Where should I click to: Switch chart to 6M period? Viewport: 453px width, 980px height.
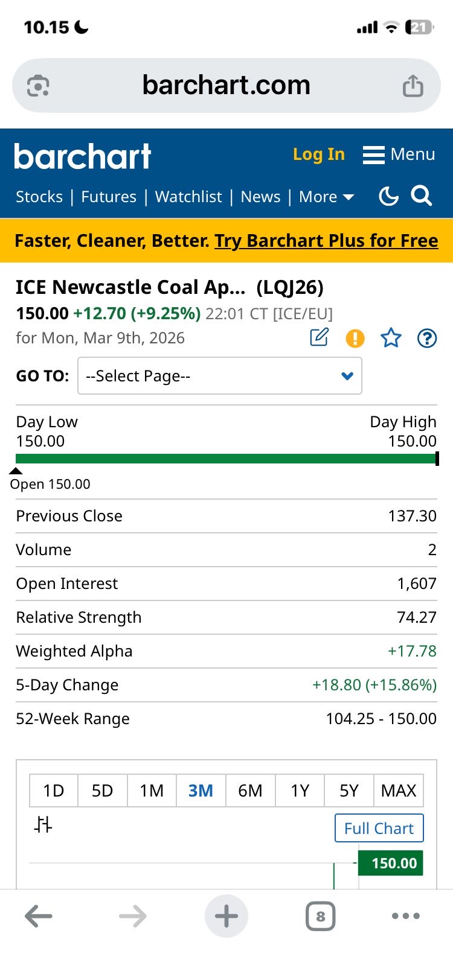pos(250,791)
